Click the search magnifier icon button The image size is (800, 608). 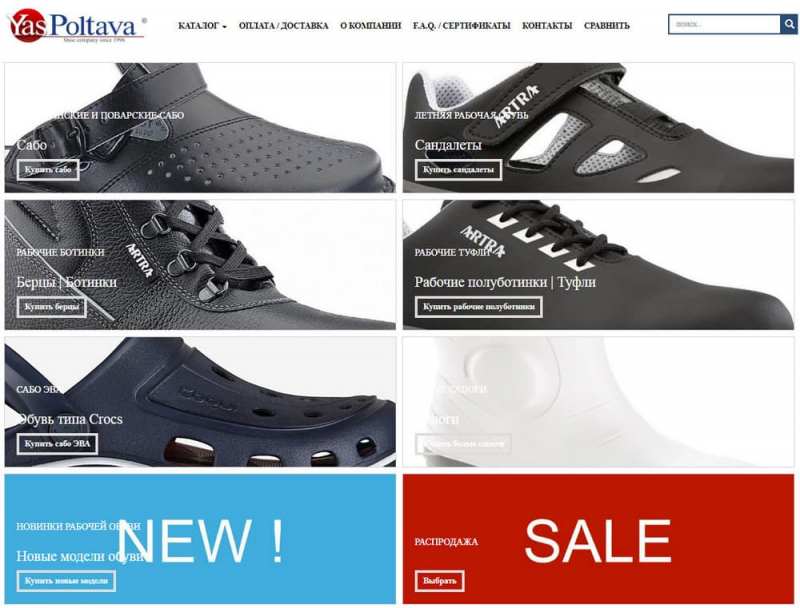788,24
